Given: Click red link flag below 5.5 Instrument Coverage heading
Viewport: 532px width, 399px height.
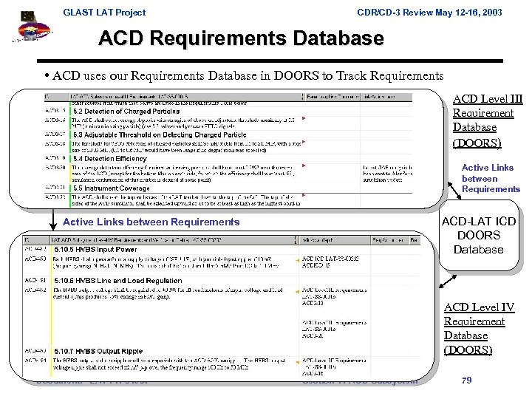Looking at the screenshot, I should click(304, 195).
